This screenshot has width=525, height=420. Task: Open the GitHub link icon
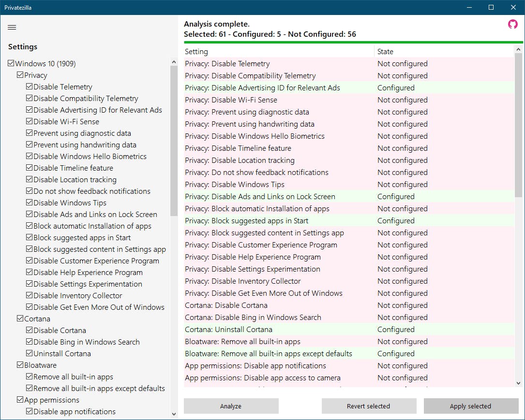click(x=512, y=24)
